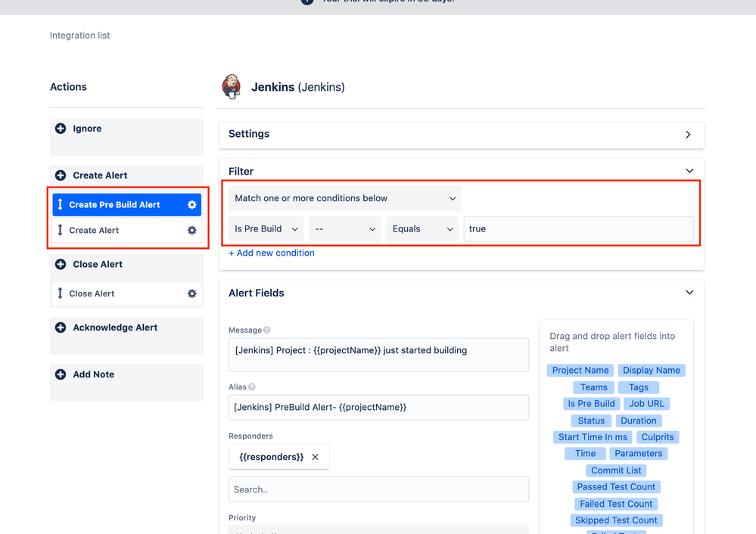Collapse the Alert Fields section
Image resolution: width=756 pixels, height=534 pixels.
click(x=689, y=293)
